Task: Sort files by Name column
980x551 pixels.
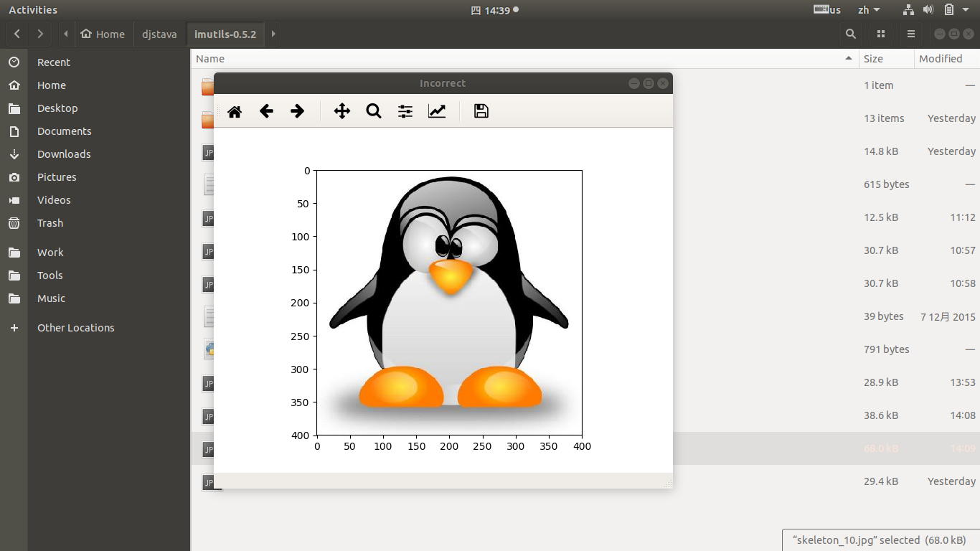Action: click(525, 59)
